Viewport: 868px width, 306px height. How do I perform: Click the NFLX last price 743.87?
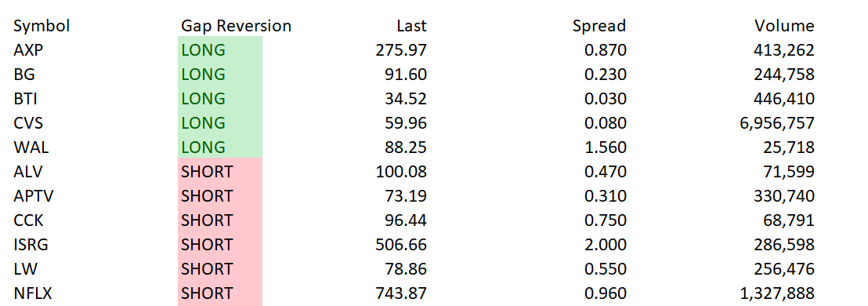click(x=401, y=293)
